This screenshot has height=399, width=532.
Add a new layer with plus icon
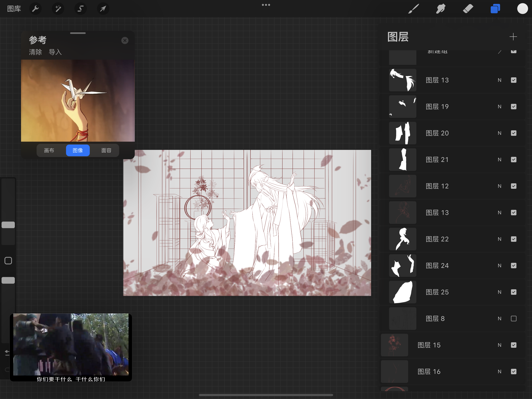513,37
